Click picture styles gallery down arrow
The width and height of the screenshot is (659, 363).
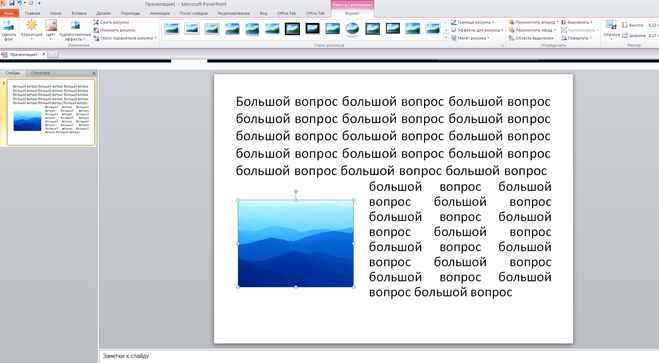446,30
